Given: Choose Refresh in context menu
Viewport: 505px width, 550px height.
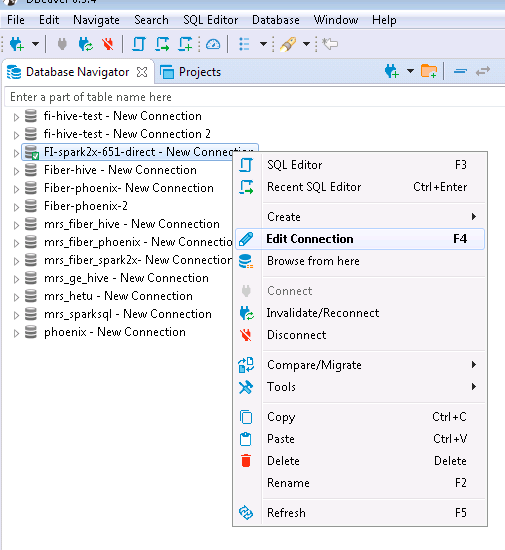Looking at the screenshot, I should click(360, 513).
